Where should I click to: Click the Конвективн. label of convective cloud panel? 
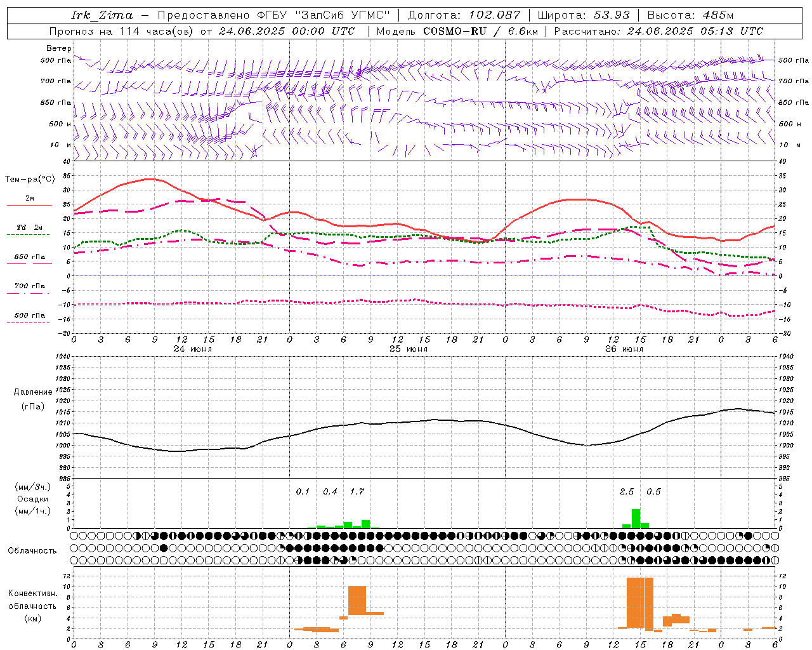(33, 594)
